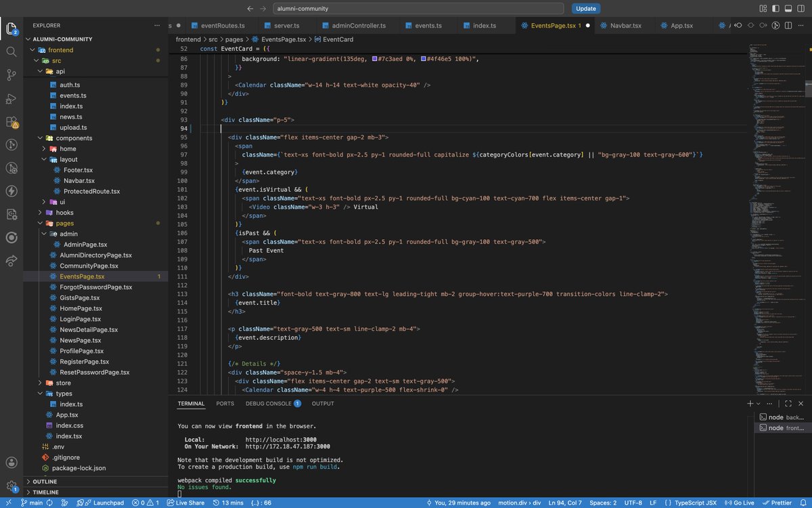Viewport: 812px width, 508px height.
Task: Go back with the navigation left arrow
Action: [x=250, y=9]
